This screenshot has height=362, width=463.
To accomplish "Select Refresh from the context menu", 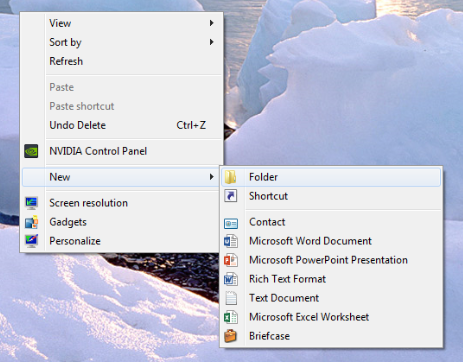I will 122,61.
